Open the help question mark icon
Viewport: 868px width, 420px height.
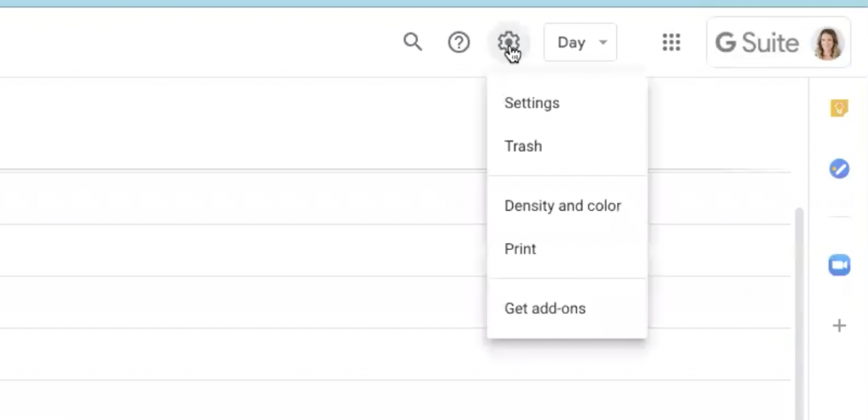[459, 42]
